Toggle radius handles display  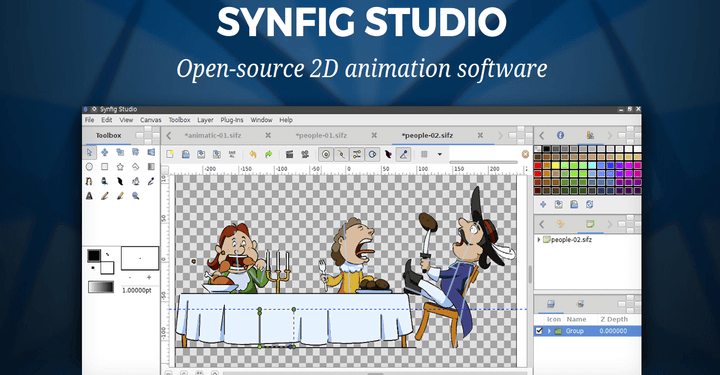click(372, 154)
